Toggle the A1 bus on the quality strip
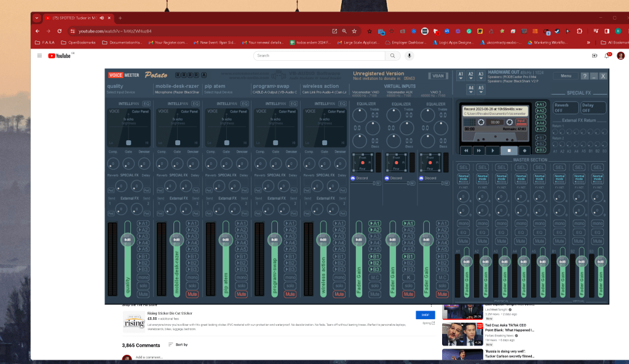The image size is (629, 364). pos(143,224)
